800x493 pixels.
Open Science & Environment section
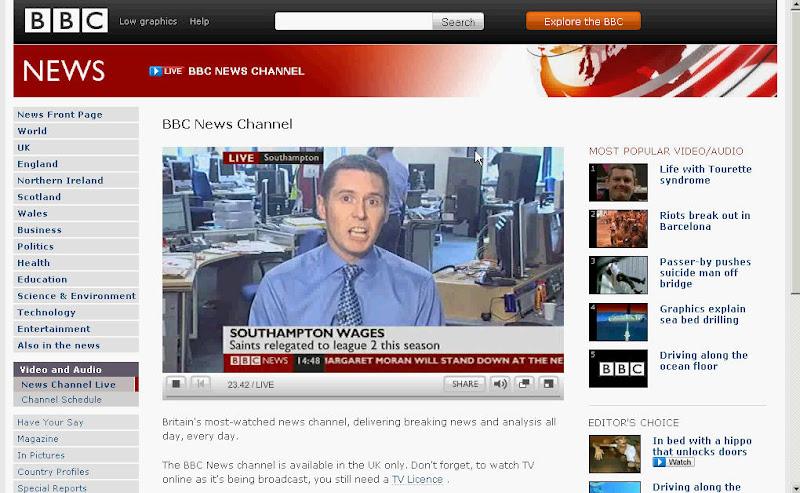point(76,296)
